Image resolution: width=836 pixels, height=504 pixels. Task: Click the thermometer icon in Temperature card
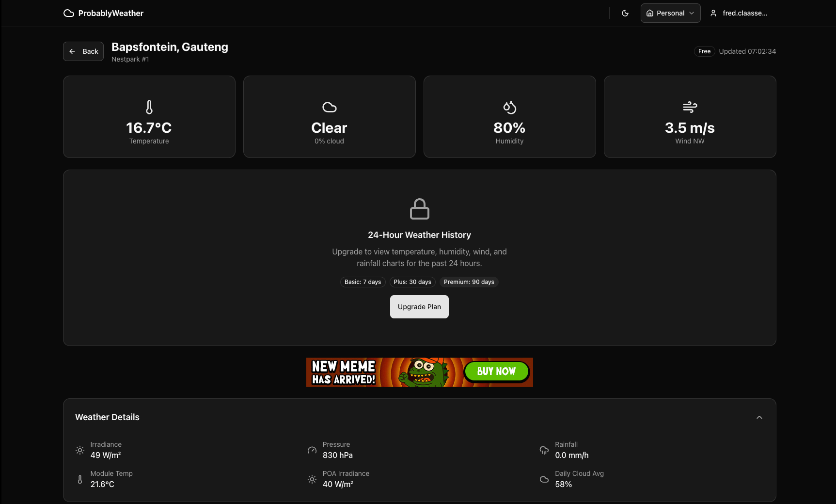149,107
